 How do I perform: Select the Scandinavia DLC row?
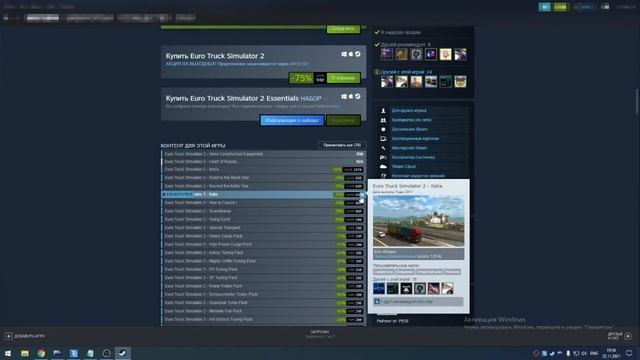click(x=264, y=211)
